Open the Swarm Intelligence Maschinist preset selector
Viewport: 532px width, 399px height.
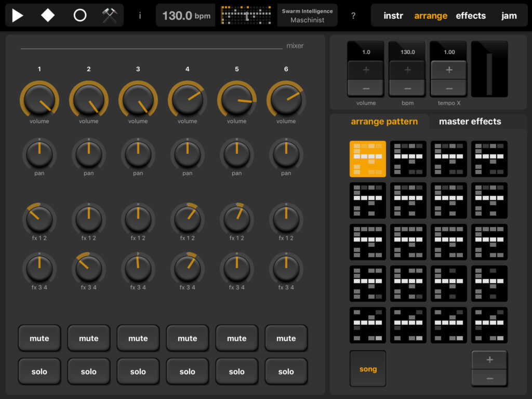tap(307, 16)
